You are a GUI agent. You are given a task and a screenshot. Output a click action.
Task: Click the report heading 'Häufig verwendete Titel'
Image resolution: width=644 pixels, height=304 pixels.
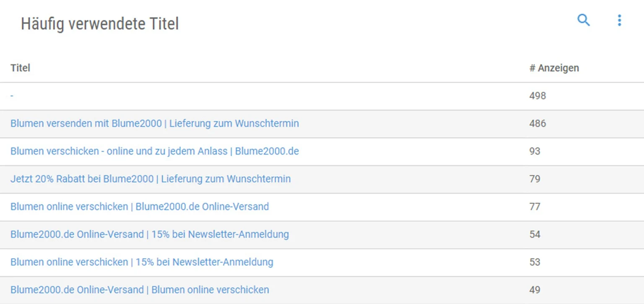99,23
